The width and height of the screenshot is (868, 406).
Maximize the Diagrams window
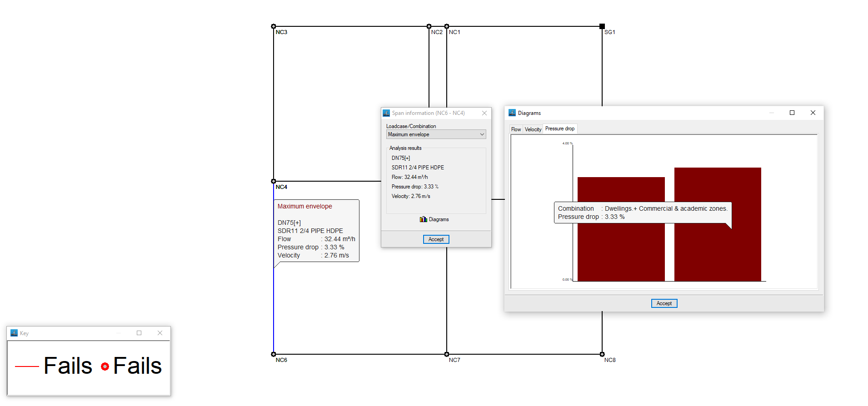click(792, 113)
